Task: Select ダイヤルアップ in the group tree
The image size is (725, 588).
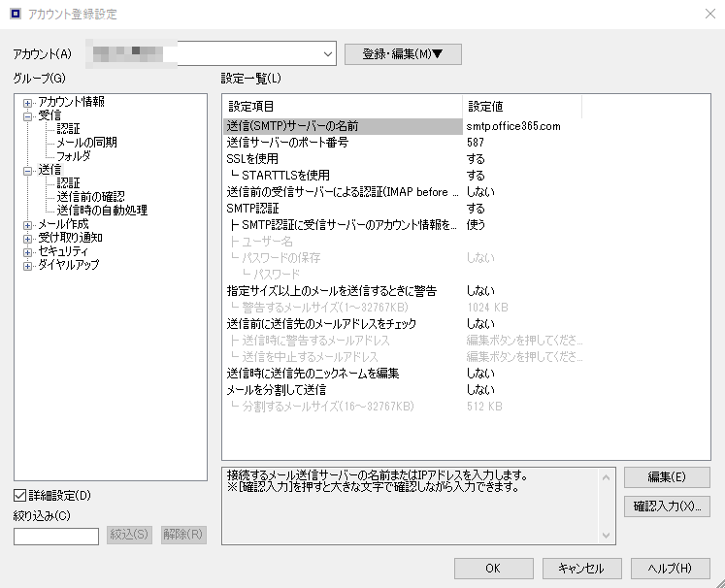Action: [x=69, y=265]
